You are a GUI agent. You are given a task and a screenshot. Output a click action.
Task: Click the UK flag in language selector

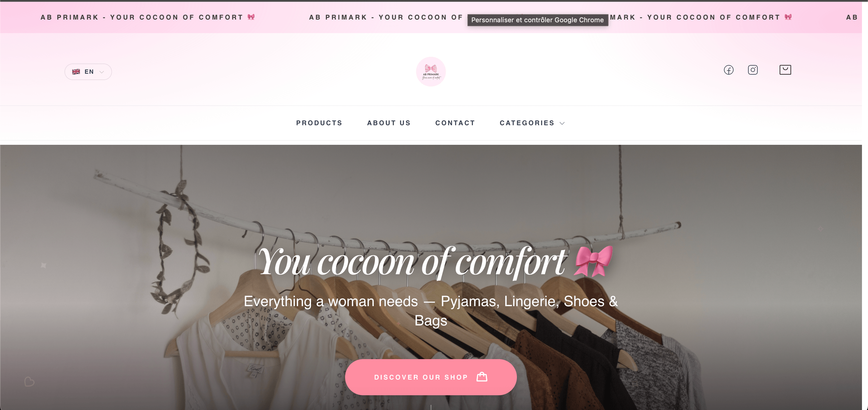[76, 72]
